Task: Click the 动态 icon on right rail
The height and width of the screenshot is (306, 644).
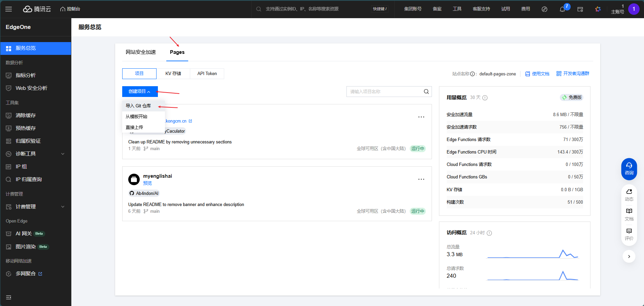Action: [629, 195]
